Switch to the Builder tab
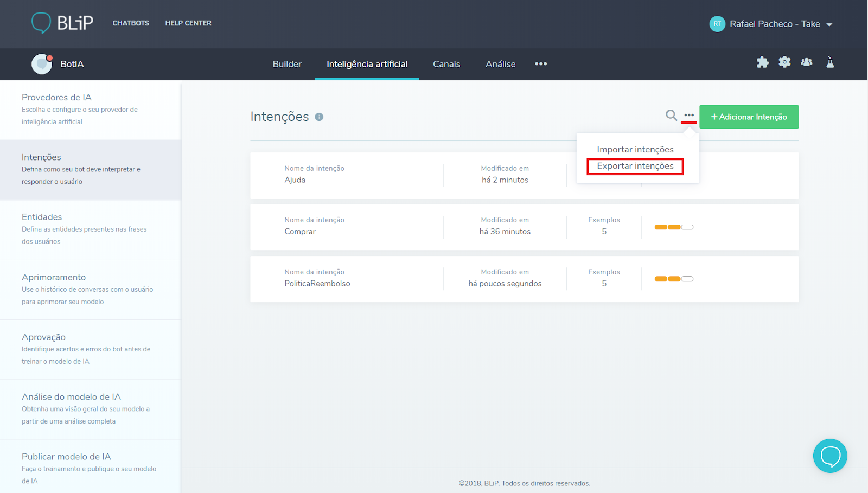This screenshot has height=493, width=868. (x=287, y=64)
